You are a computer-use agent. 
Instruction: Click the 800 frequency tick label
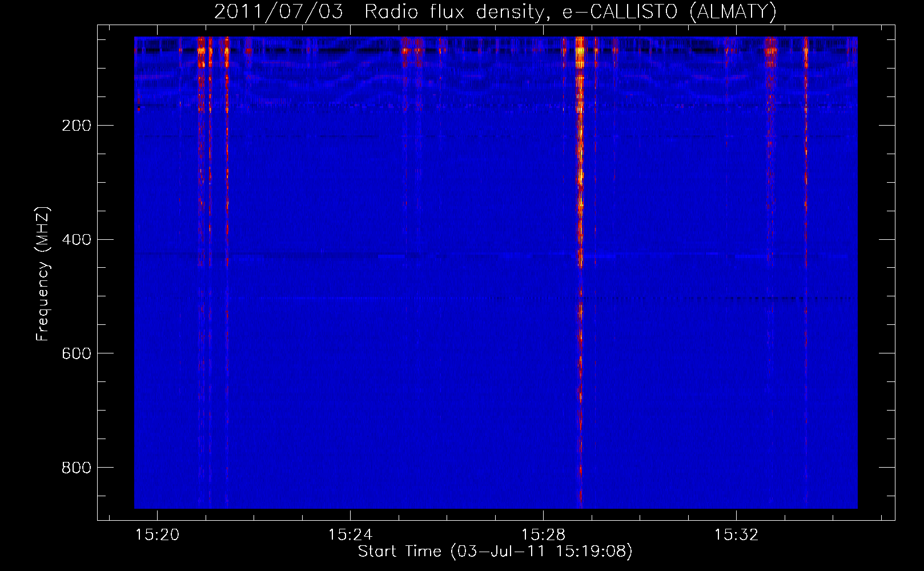point(77,468)
